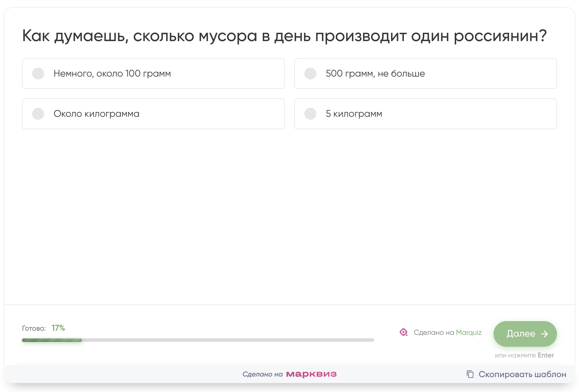Click the 'Сделано на' footer caption
The height and width of the screenshot is (392, 579).
point(262,374)
